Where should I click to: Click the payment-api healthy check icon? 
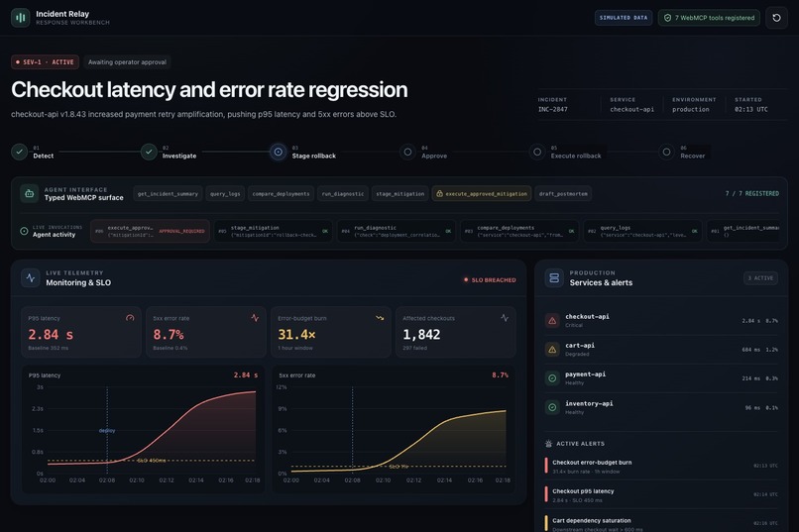tap(552, 378)
